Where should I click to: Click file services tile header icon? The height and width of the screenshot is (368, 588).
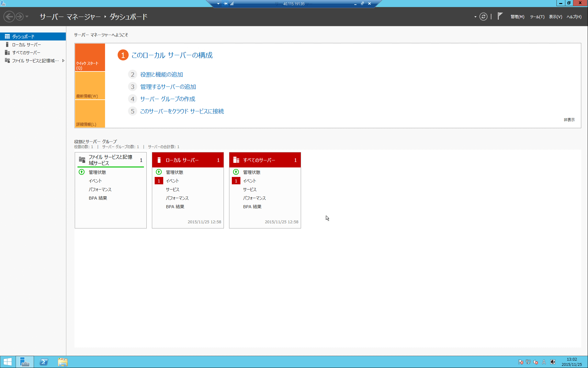point(82,160)
